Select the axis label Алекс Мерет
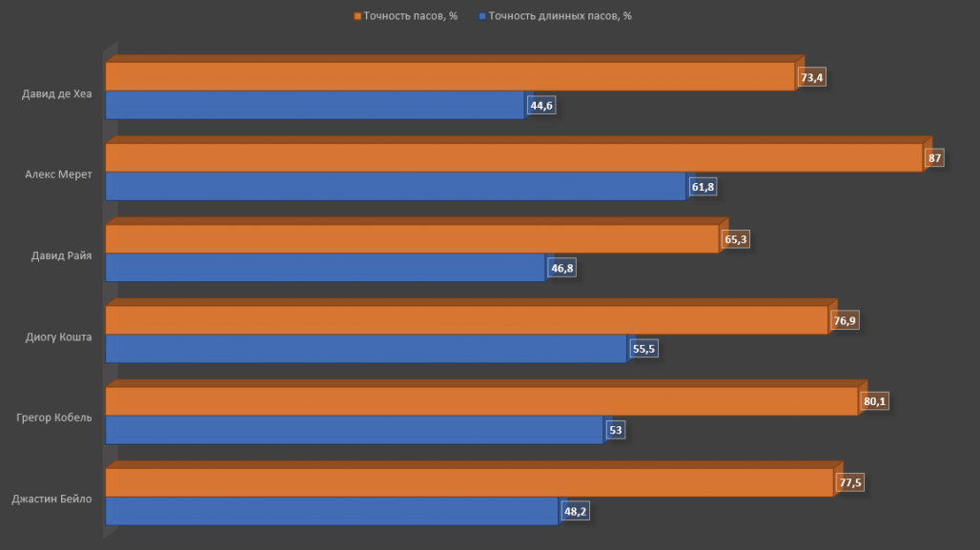 [59, 173]
